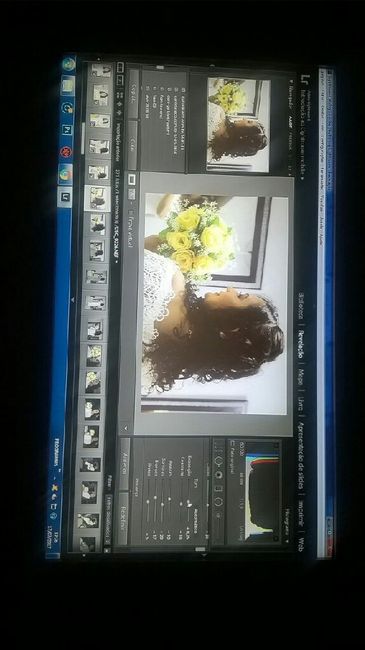
Task: Open the Mapa module
Action: point(302,377)
